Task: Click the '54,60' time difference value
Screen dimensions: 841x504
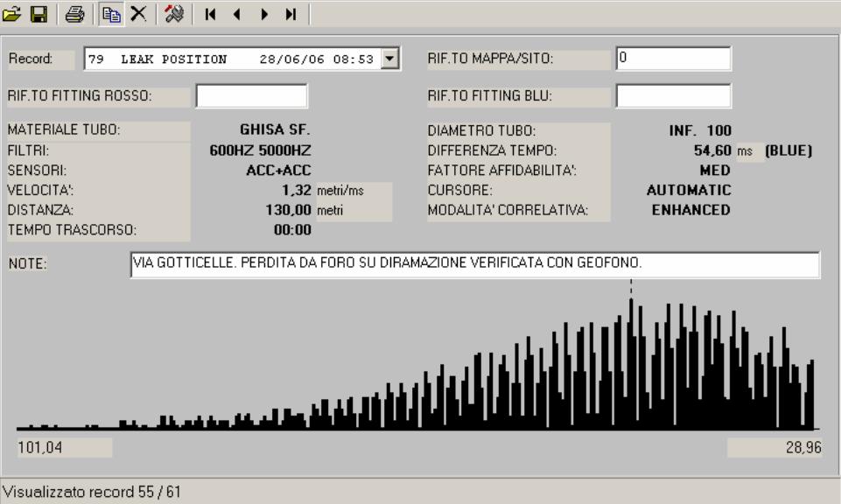Action: [712, 150]
